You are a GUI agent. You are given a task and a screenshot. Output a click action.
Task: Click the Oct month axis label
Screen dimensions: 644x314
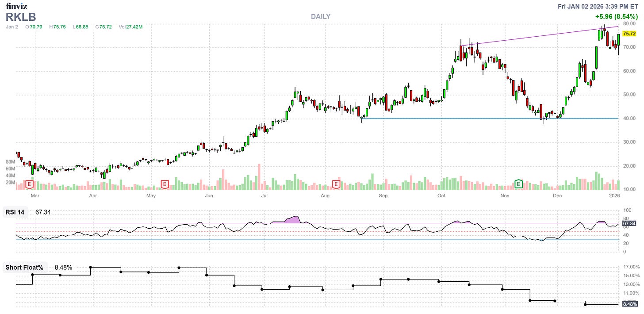point(441,195)
